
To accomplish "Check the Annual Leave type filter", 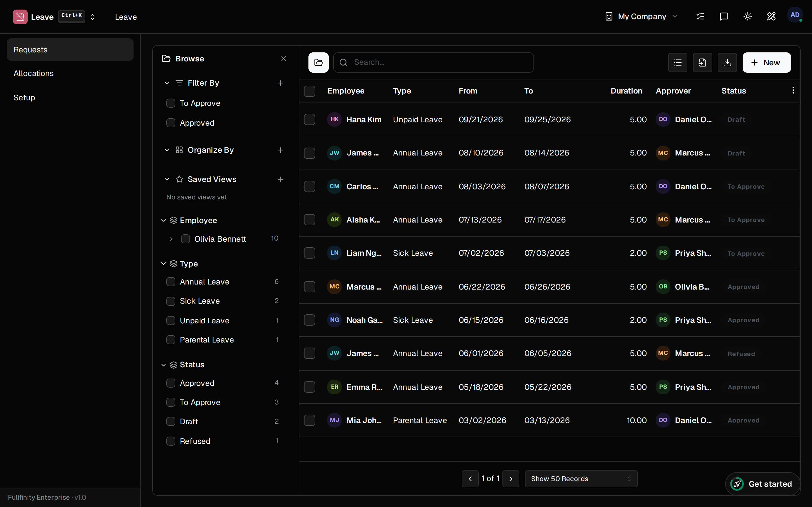I will point(171,282).
